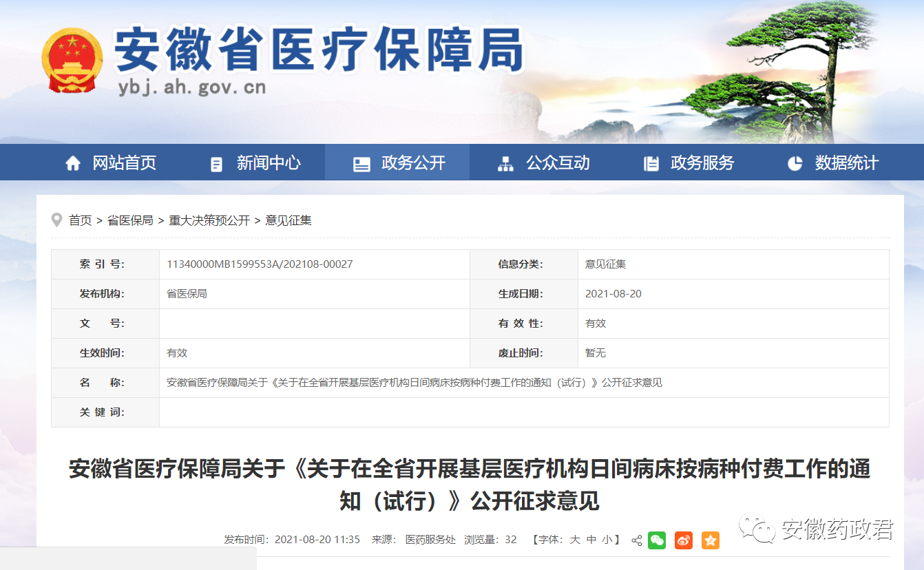The image size is (924, 570).
Task: Click the national emblem logo
Action: click(72, 60)
